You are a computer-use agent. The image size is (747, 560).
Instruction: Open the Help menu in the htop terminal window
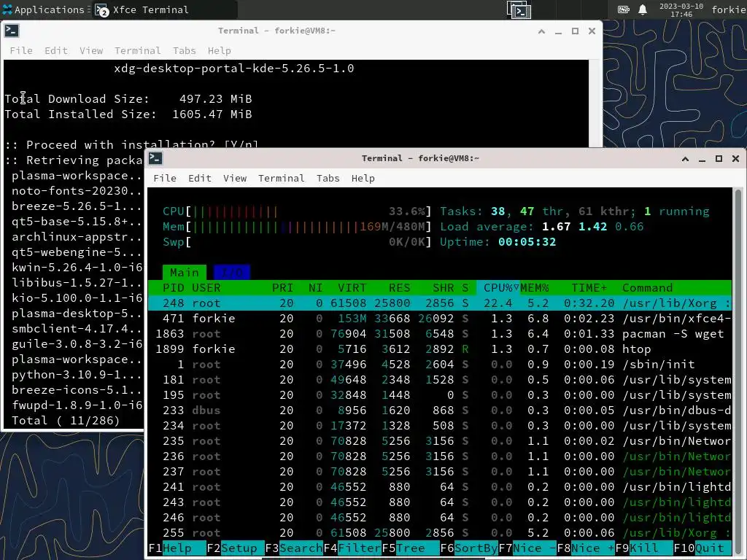coord(363,178)
